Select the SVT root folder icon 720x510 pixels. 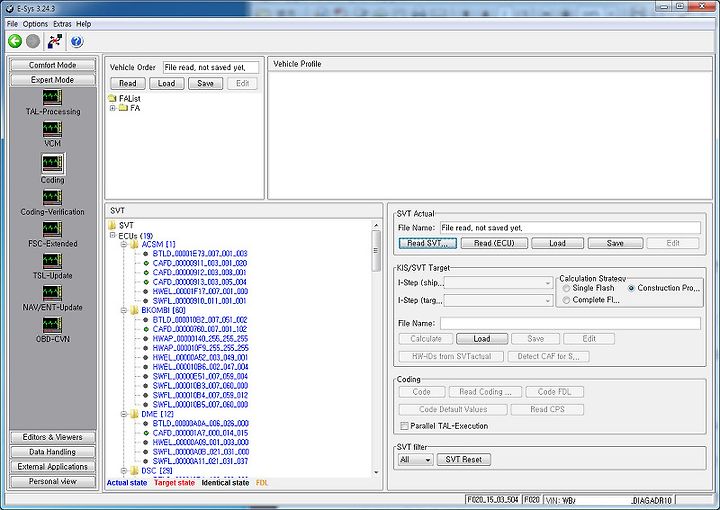(x=112, y=225)
